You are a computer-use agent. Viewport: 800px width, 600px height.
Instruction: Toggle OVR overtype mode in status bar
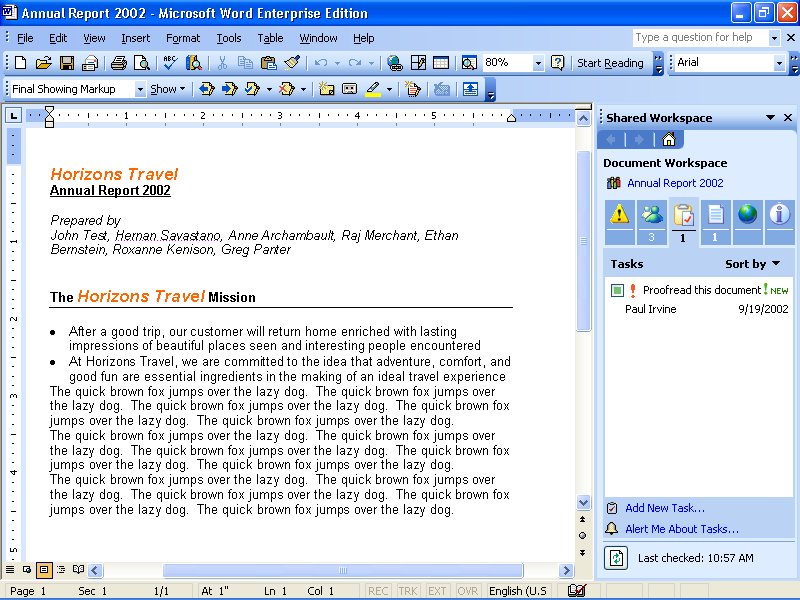pos(467,591)
